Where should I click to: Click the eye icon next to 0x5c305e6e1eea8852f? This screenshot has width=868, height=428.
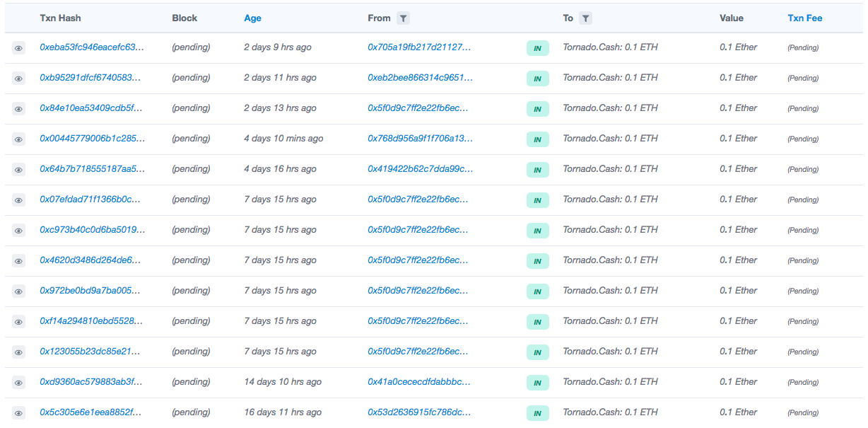[18, 413]
